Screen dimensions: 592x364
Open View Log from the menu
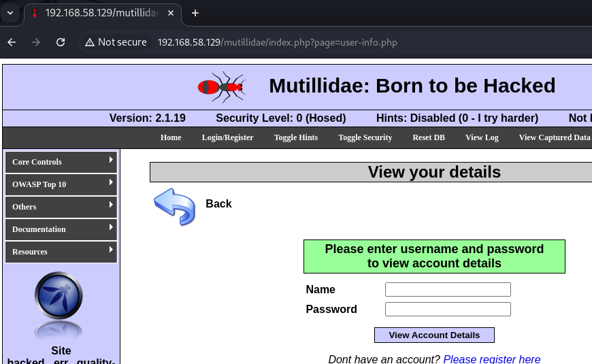482,137
